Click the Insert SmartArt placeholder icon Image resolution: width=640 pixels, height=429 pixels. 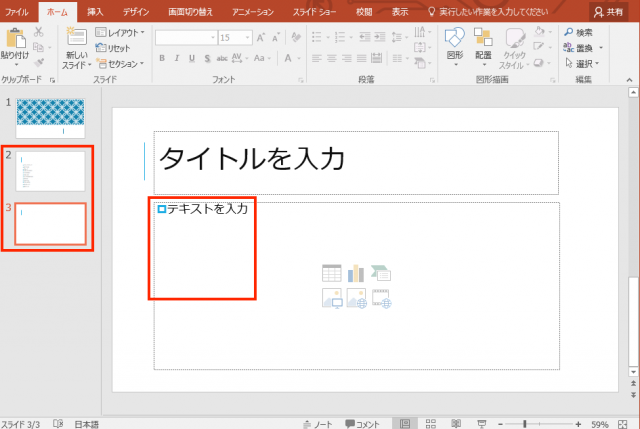point(380,273)
